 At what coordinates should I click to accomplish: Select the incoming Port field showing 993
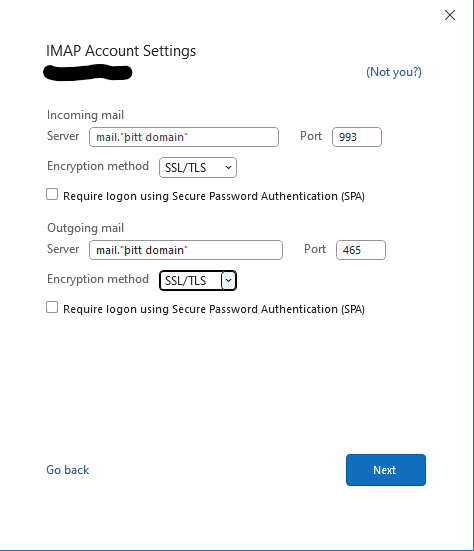click(357, 137)
